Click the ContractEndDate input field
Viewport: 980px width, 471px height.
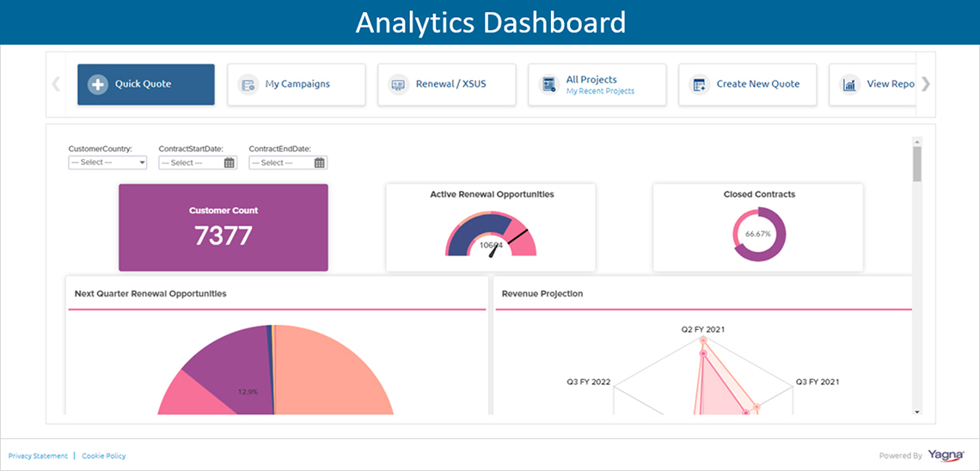tap(288, 162)
